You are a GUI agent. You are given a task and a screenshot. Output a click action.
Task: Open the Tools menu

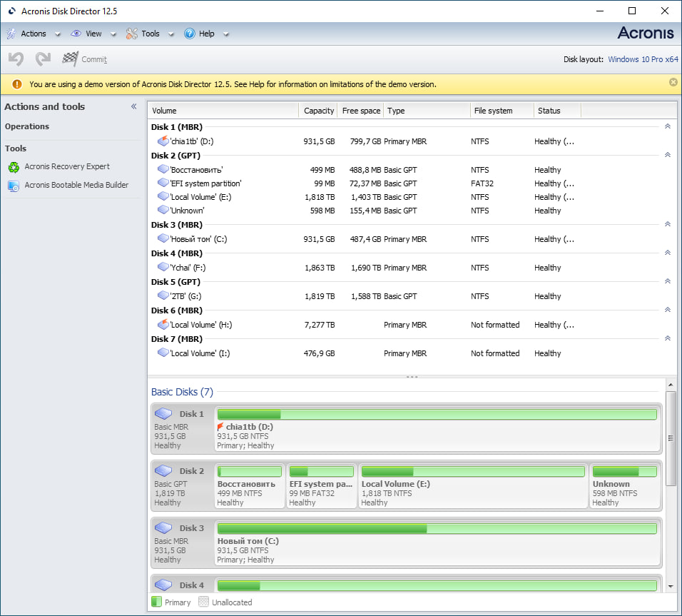(x=151, y=34)
